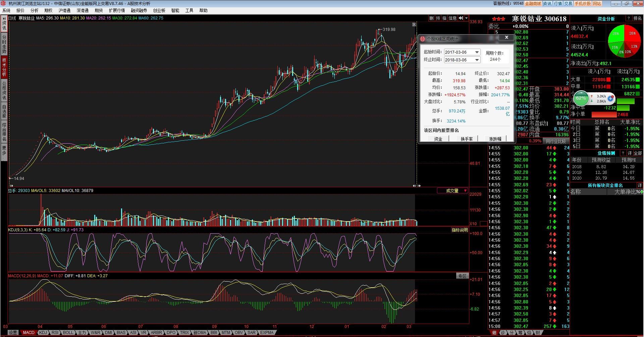Screen dimensions: 644x337
Task: Select DMI indicator tab
Action: pos(108,333)
